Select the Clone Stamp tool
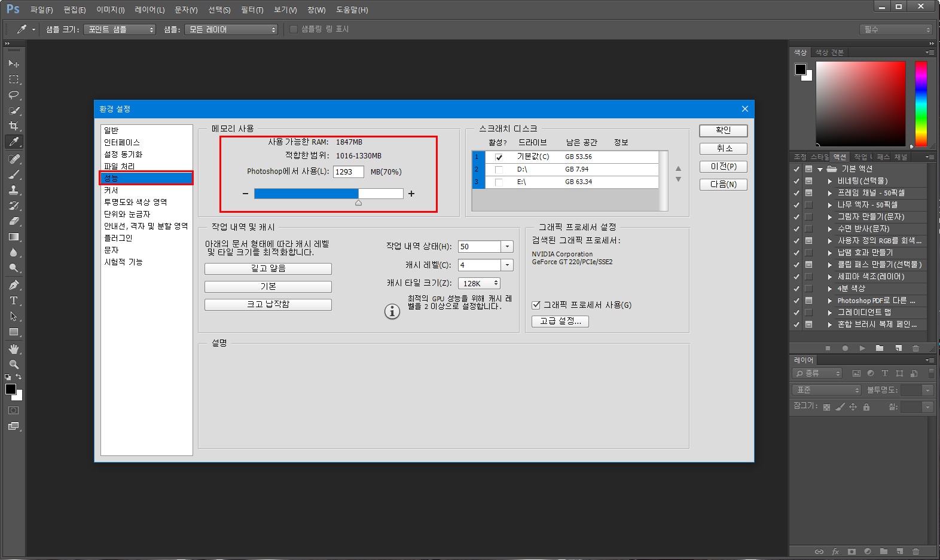 point(14,190)
